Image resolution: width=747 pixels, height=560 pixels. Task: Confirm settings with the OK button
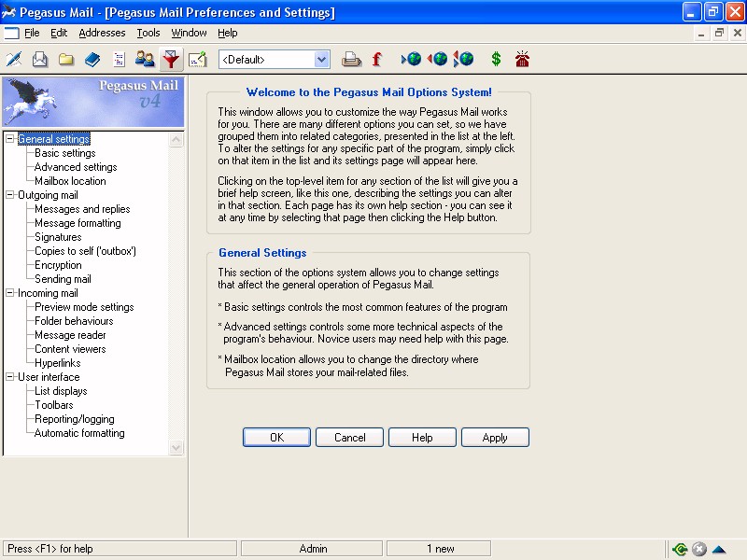pyautogui.click(x=276, y=437)
